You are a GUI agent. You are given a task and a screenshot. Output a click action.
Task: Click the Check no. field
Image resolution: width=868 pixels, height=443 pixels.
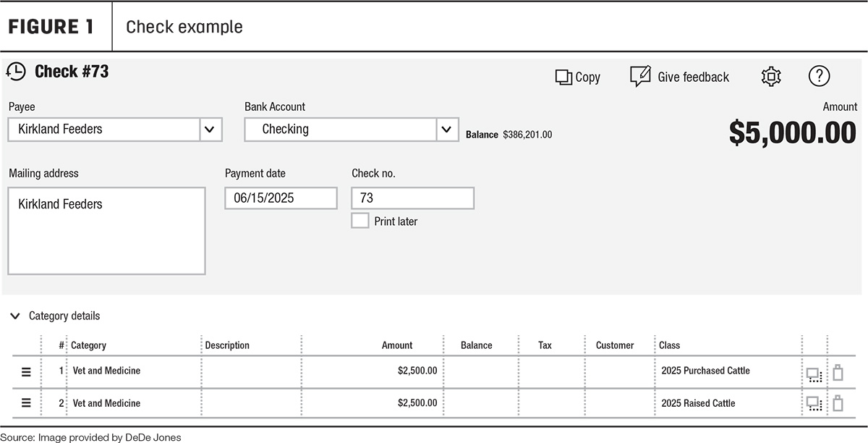[x=413, y=198]
